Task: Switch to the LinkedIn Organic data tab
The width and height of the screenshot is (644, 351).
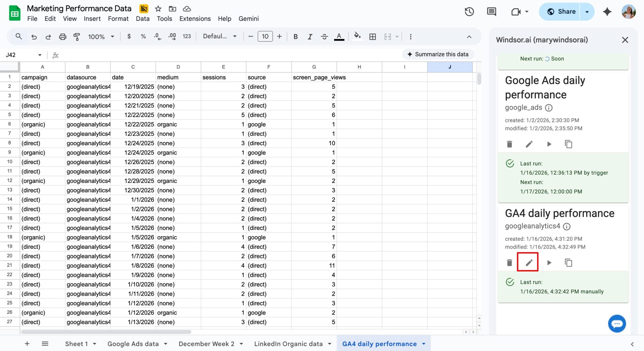Action: pos(288,344)
